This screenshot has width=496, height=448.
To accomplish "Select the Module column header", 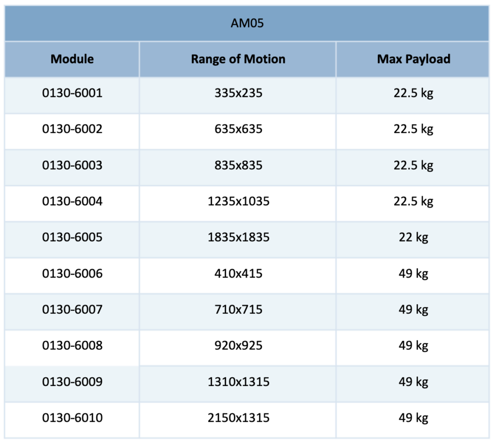I will (x=72, y=59).
